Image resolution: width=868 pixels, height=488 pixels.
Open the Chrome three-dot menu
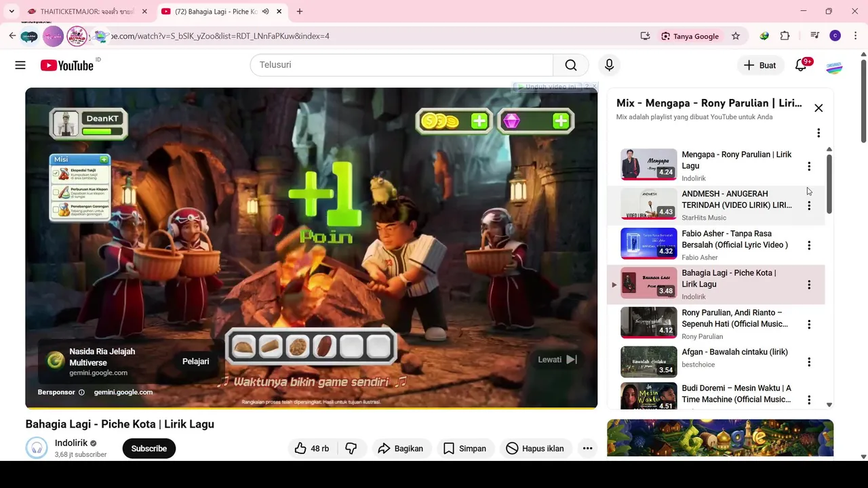856,36
